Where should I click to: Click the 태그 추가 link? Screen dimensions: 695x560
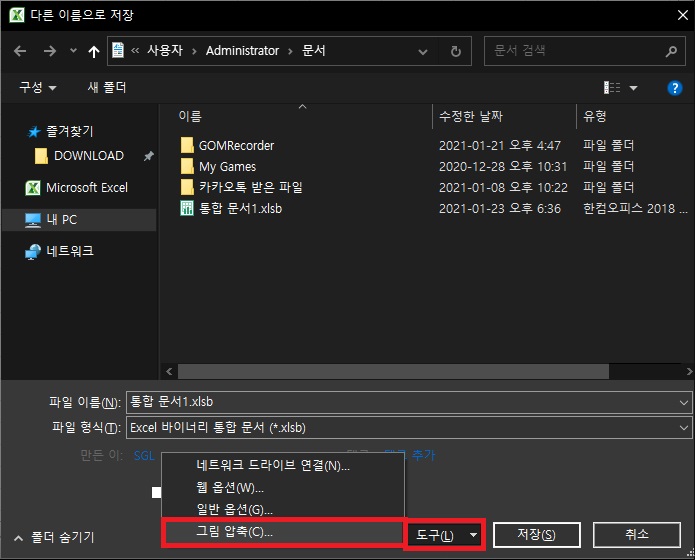pos(410,455)
